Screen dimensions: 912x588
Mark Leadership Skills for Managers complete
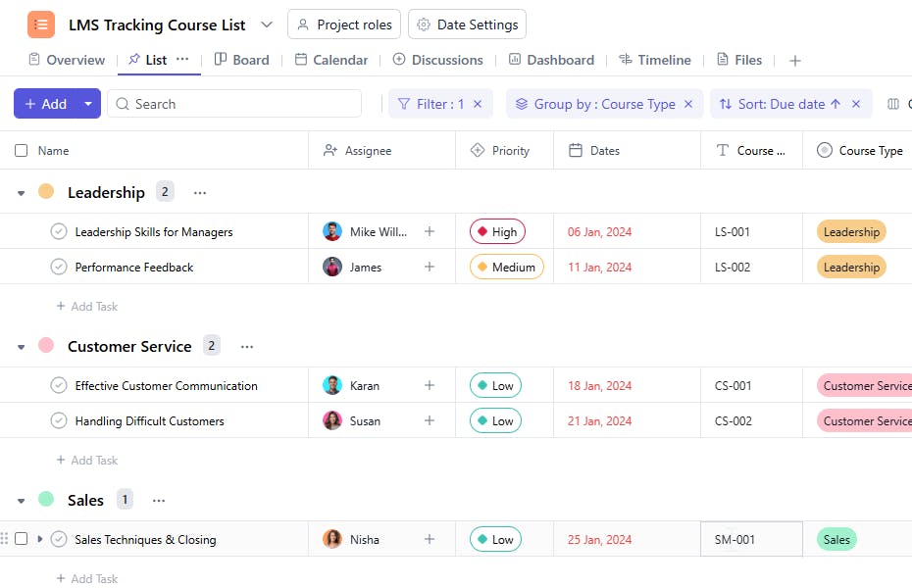pyautogui.click(x=59, y=232)
